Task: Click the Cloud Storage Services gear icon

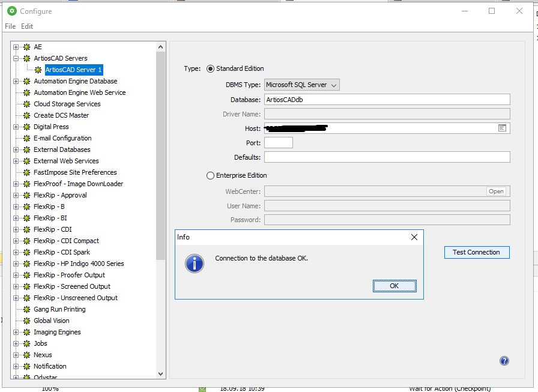Action: (27, 104)
